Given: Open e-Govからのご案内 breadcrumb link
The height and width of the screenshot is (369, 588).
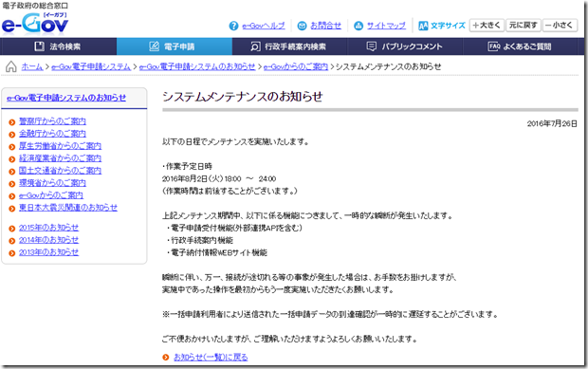Looking at the screenshot, I should 296,66.
